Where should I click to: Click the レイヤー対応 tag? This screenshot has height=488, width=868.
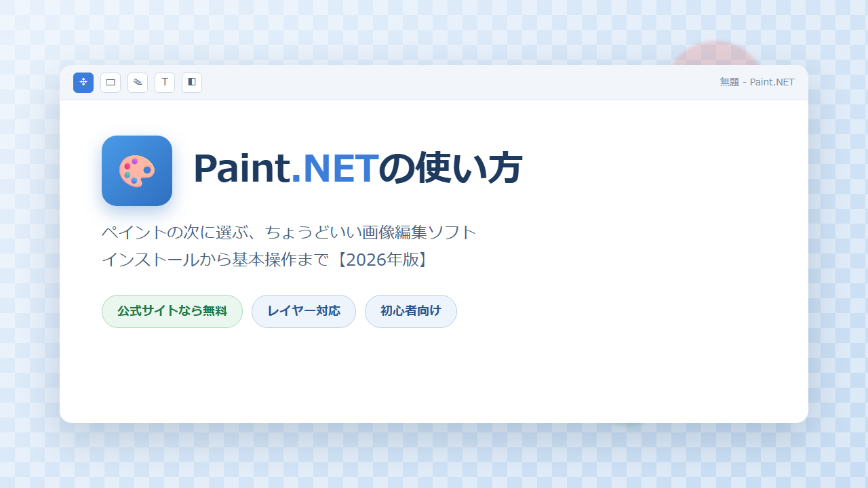(x=304, y=311)
